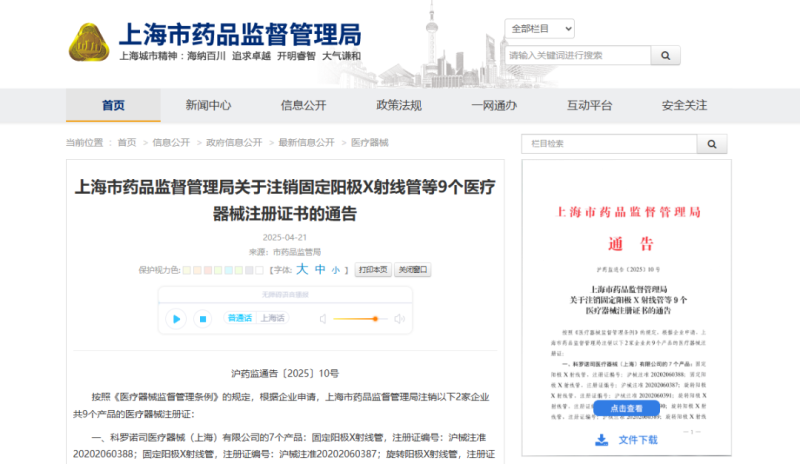The height and width of the screenshot is (464, 800).
Task: Click the loud speaker icon in audio player
Action: pyautogui.click(x=399, y=319)
